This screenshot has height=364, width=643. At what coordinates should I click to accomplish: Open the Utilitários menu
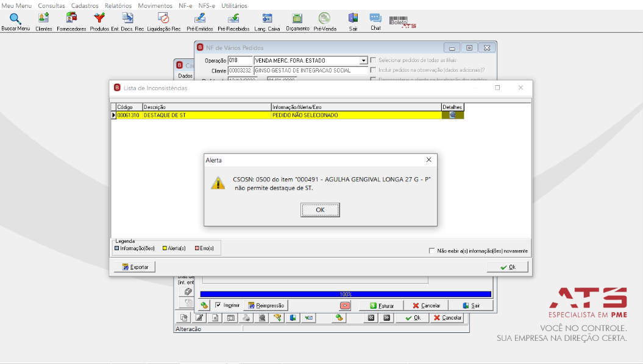pyautogui.click(x=234, y=5)
